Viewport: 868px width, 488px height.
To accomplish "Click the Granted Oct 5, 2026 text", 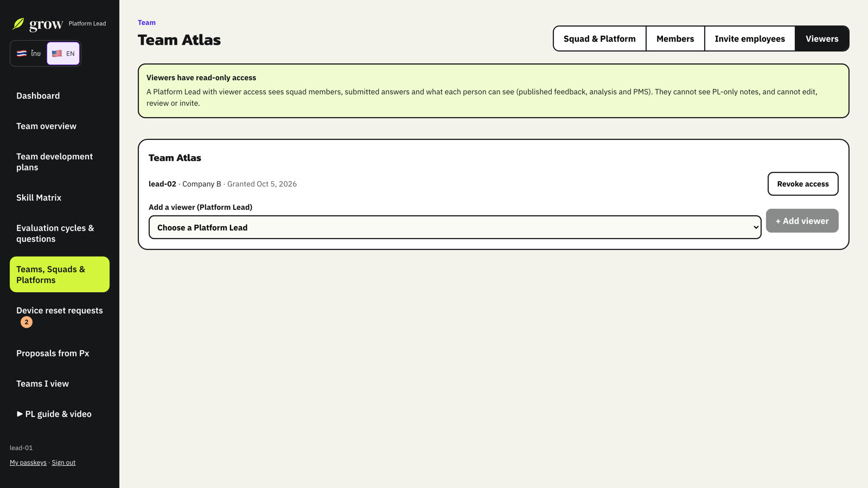I will [262, 184].
